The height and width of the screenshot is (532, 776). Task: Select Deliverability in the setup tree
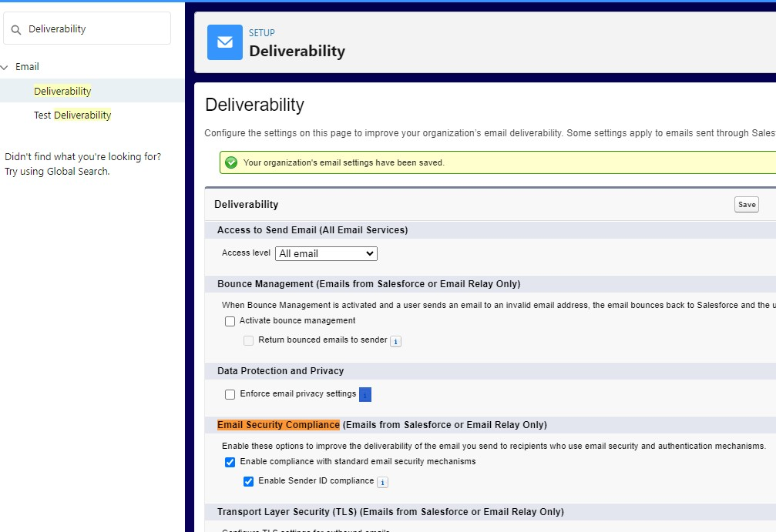(x=62, y=91)
